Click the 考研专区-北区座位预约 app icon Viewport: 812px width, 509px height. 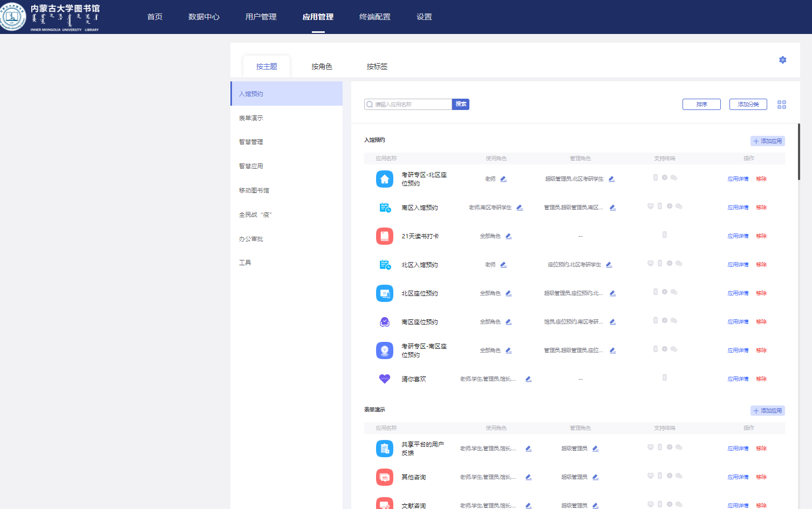click(x=384, y=179)
